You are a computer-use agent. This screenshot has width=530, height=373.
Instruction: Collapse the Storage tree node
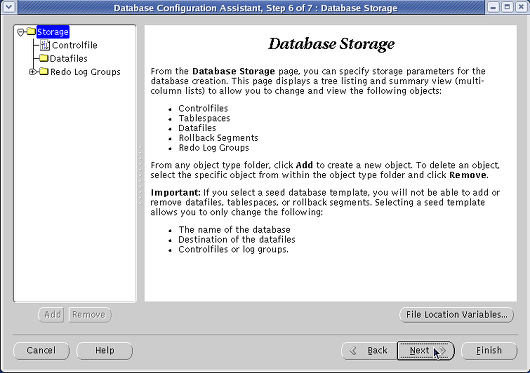[21, 32]
